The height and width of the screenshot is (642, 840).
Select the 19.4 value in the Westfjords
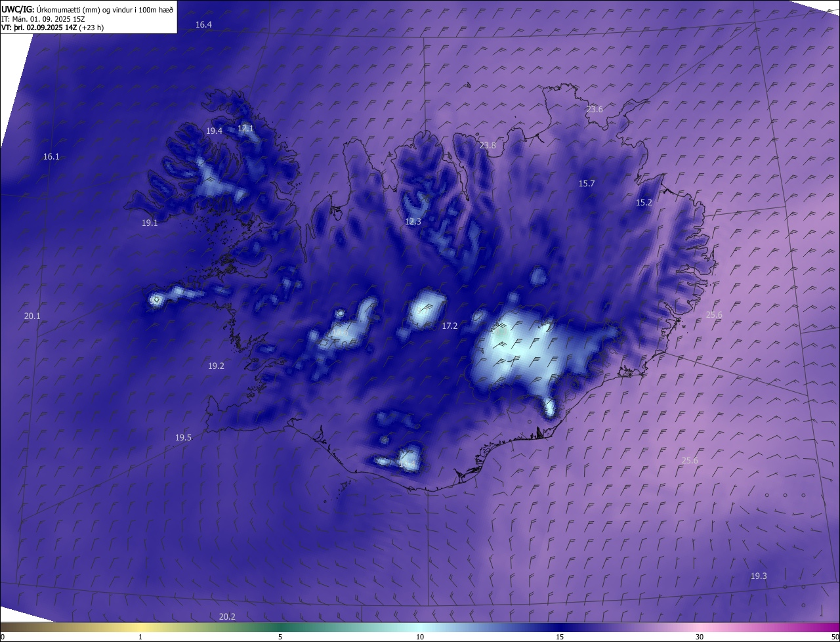[x=214, y=131]
